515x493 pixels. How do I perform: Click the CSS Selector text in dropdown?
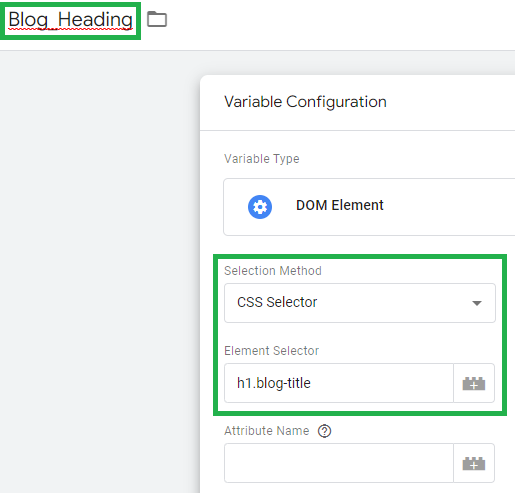tap(277, 302)
